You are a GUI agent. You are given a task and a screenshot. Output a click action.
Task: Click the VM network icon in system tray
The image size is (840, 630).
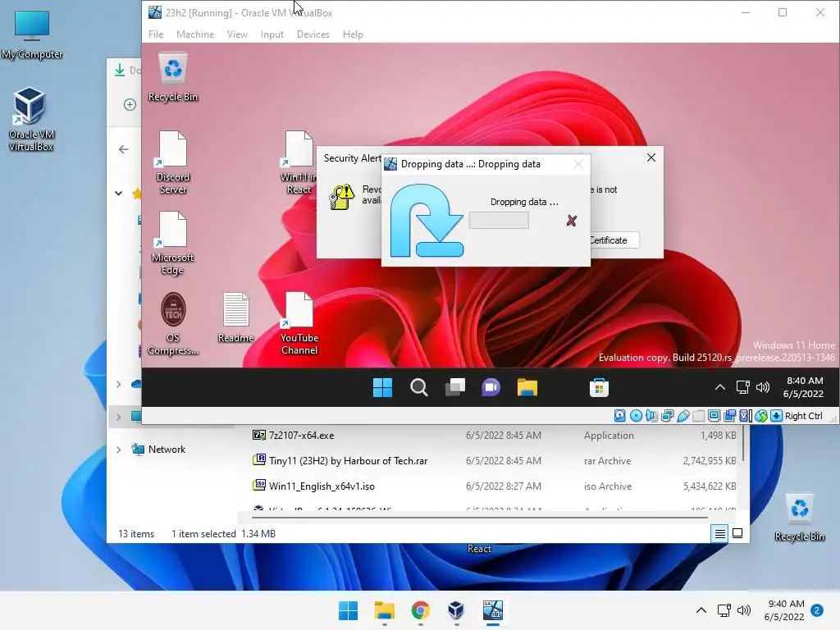pos(742,387)
